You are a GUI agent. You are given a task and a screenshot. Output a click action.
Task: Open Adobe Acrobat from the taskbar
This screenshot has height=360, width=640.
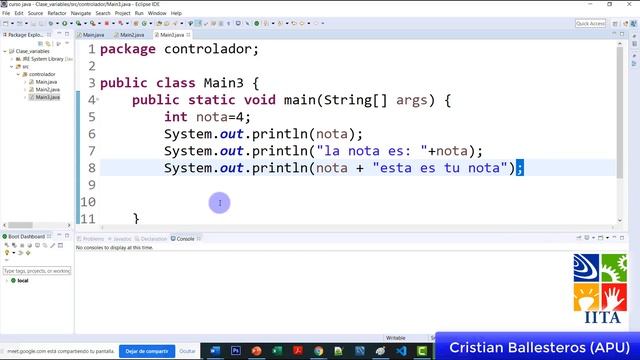click(298, 351)
